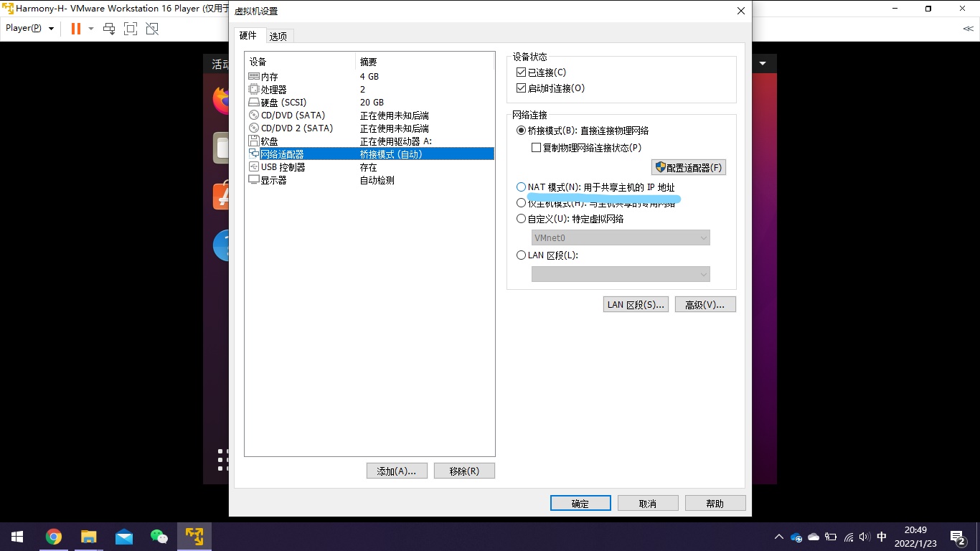
Task: Open the Player(P) menu
Action: pos(30,28)
